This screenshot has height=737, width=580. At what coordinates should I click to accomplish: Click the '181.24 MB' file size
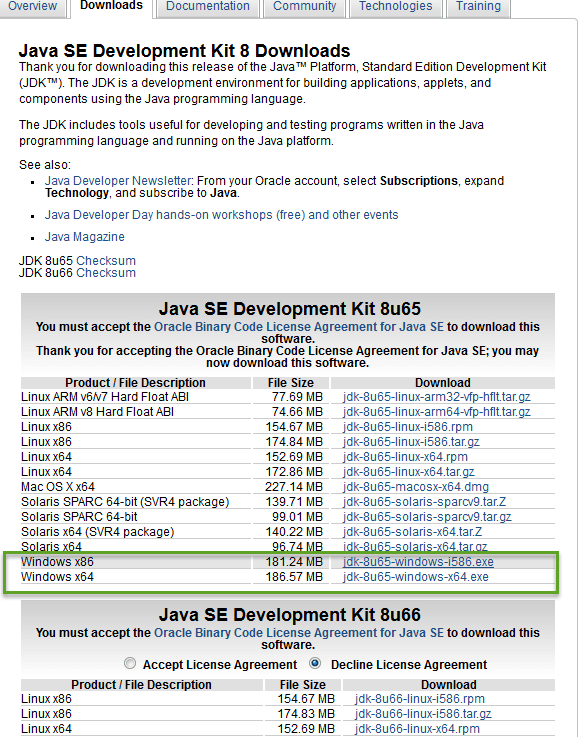pos(294,562)
